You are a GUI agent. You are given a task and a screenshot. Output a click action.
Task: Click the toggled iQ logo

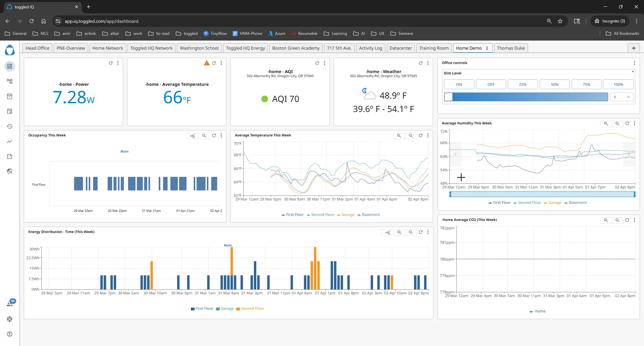click(x=10, y=50)
